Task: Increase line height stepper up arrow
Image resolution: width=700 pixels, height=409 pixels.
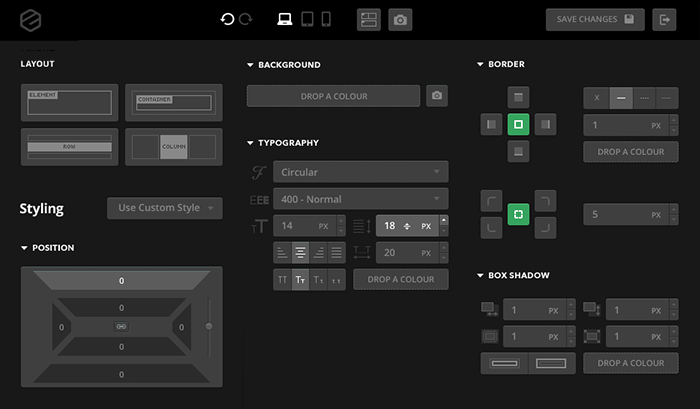Action: click(443, 220)
